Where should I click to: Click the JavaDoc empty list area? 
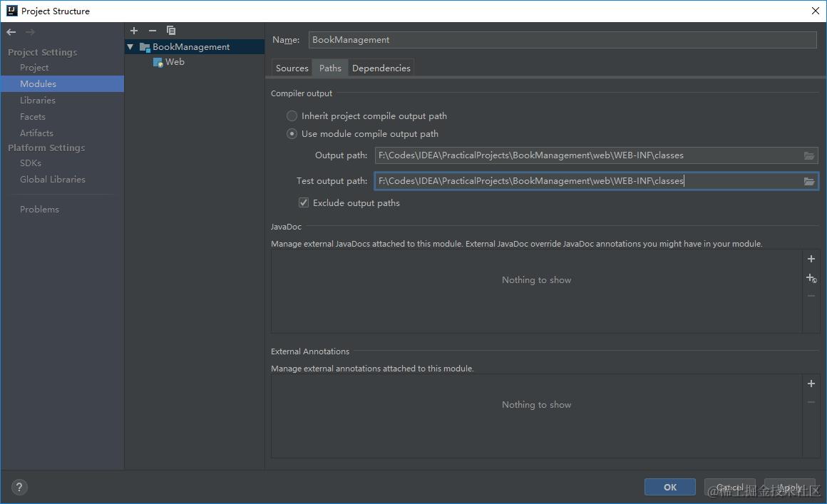point(536,292)
